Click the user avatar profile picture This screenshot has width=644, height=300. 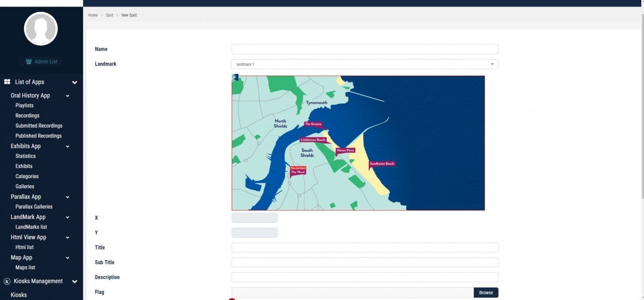[x=41, y=29]
